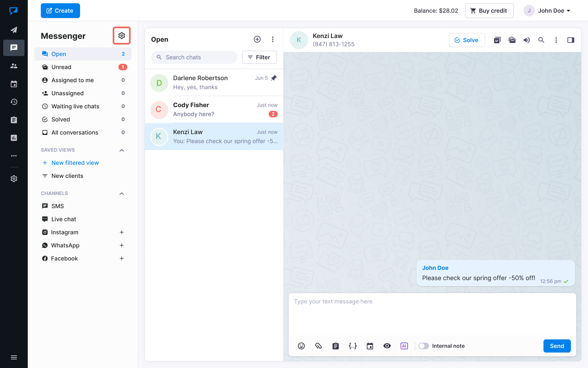Collapse the Saved Views section
This screenshot has width=588, height=368.
point(122,150)
